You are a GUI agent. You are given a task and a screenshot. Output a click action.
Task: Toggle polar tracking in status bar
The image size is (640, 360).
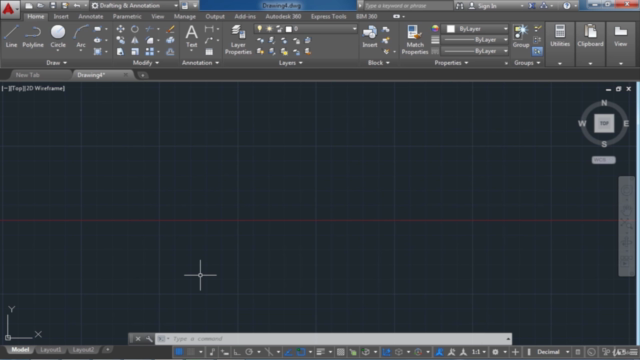coord(249,352)
